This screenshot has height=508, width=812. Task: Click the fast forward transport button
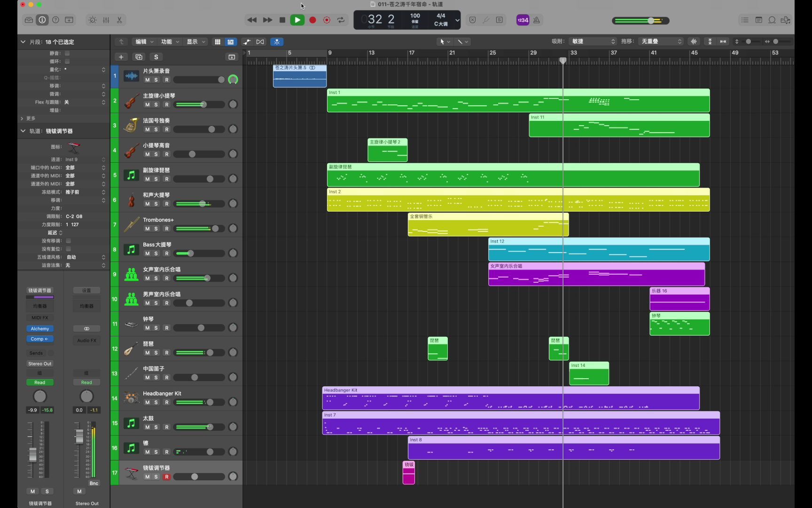tap(267, 20)
